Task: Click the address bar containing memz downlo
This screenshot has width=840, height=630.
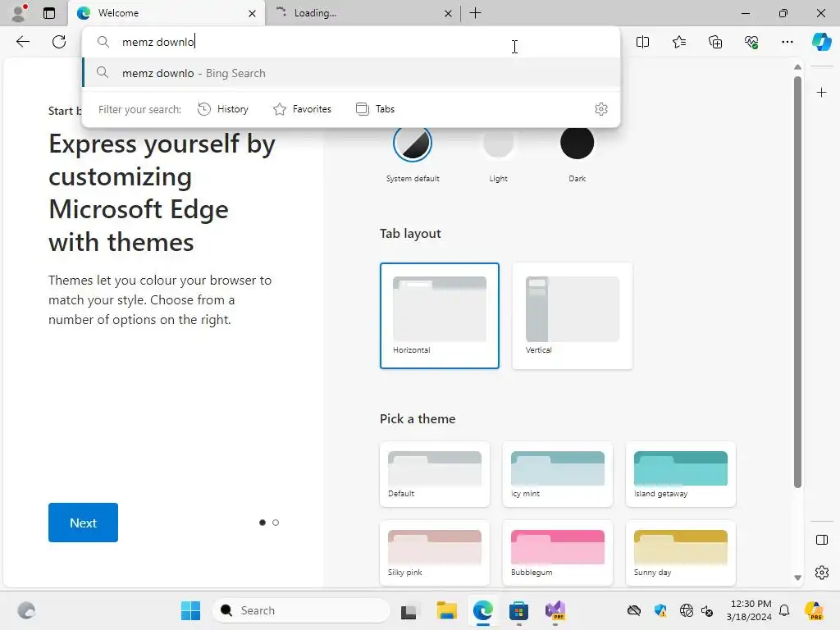Action: (x=351, y=42)
